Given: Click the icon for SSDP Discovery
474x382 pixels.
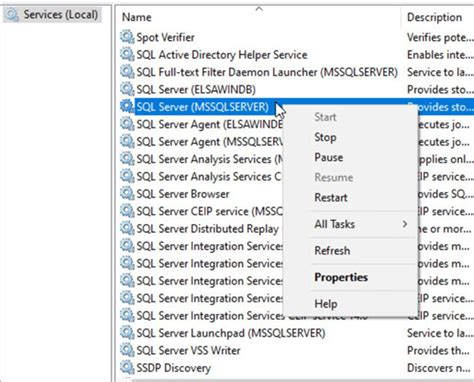Looking at the screenshot, I should (x=127, y=367).
